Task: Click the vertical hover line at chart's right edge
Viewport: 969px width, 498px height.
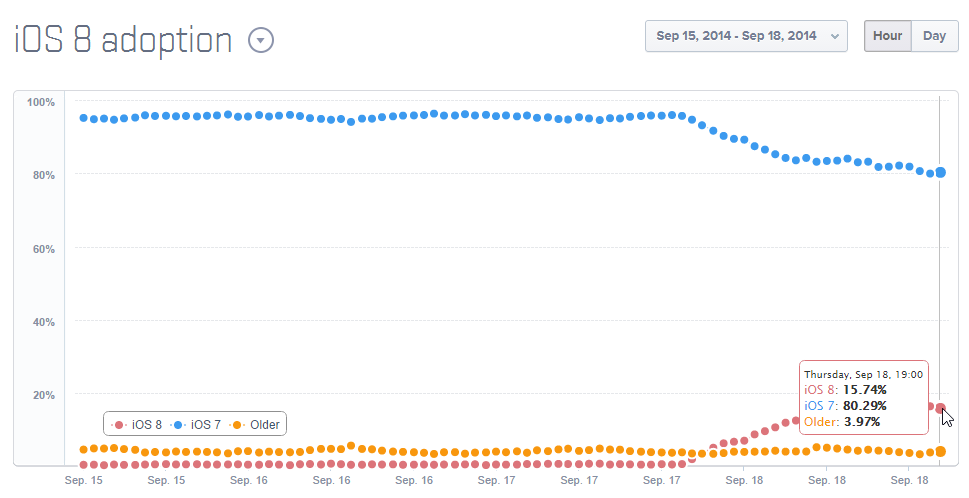Action: point(940,280)
